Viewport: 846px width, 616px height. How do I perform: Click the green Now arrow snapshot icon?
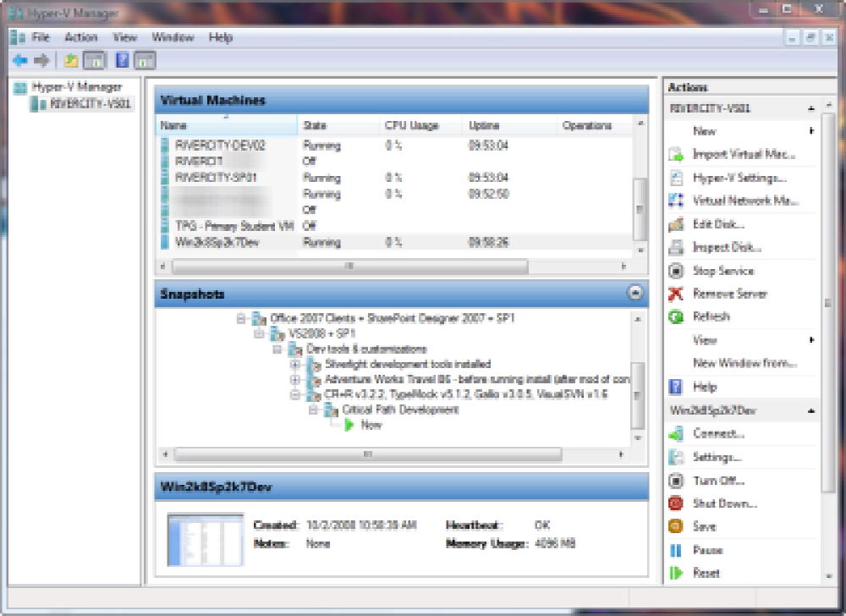tap(349, 425)
